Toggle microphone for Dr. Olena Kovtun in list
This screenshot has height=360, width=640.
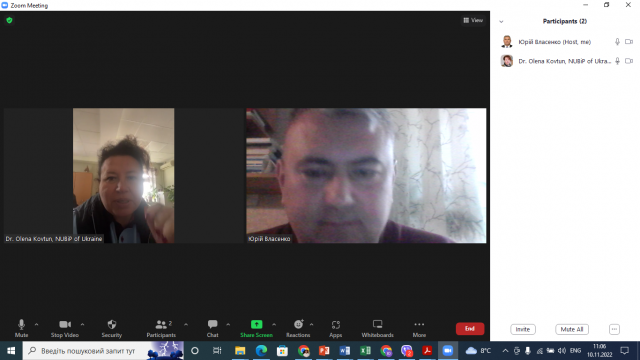pos(617,61)
